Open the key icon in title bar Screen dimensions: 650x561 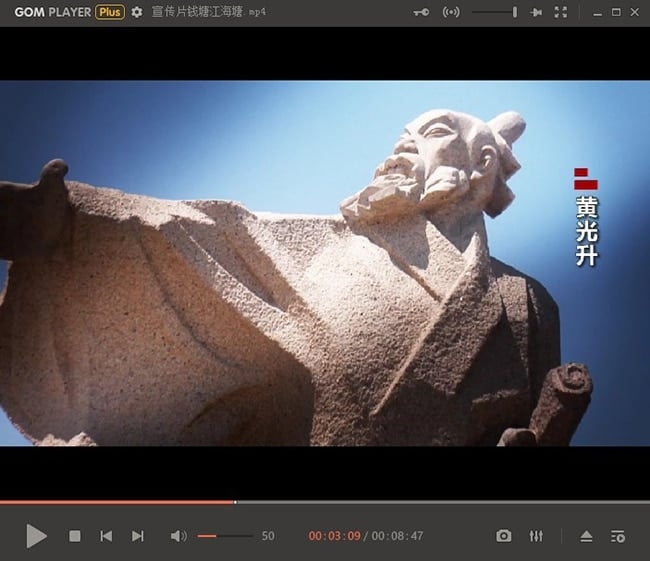(x=421, y=12)
